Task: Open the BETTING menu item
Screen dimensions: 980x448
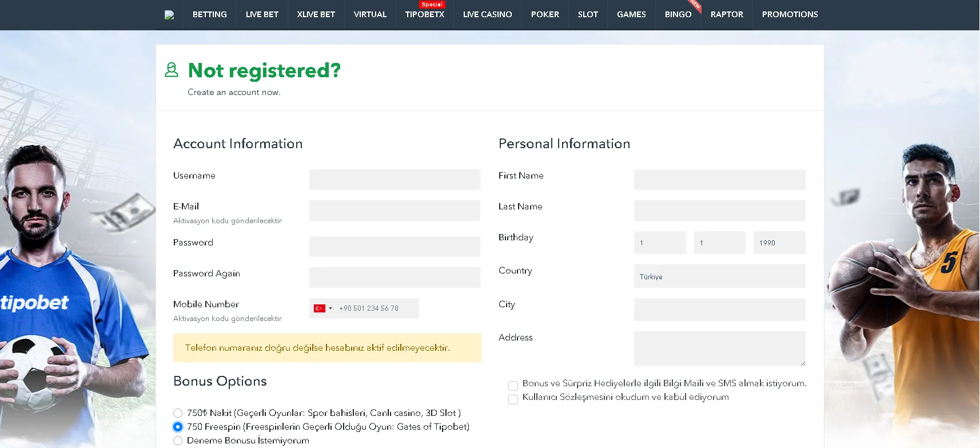Action: [x=210, y=14]
